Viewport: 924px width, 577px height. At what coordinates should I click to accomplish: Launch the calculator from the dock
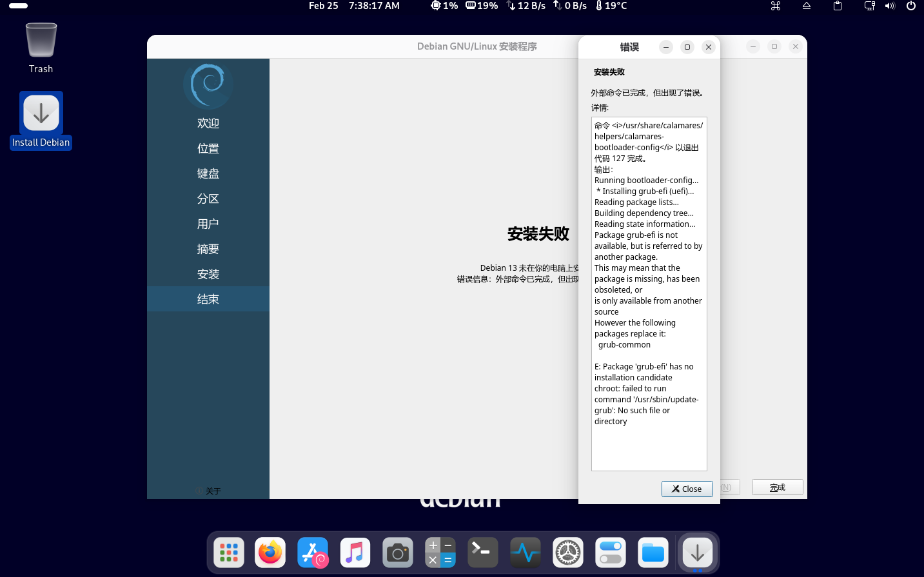click(440, 553)
